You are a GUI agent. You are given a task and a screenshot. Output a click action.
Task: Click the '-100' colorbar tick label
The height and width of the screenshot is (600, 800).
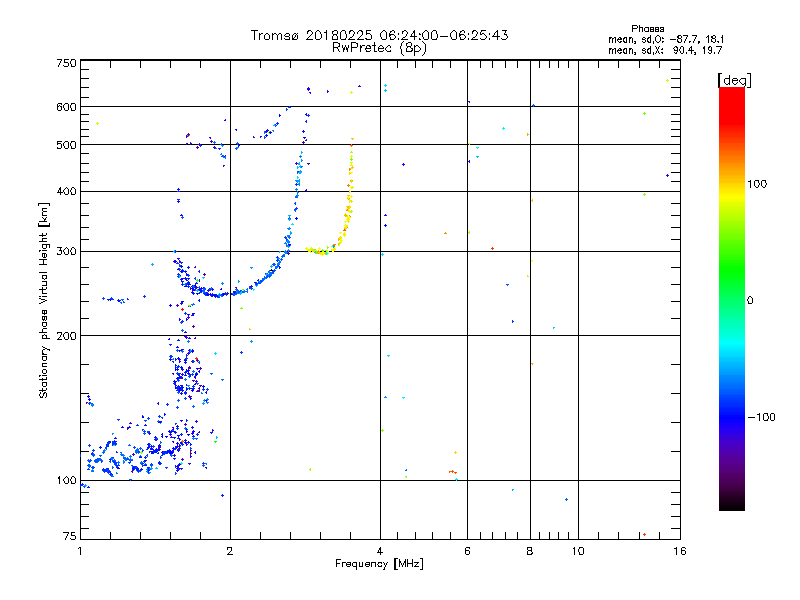click(762, 417)
